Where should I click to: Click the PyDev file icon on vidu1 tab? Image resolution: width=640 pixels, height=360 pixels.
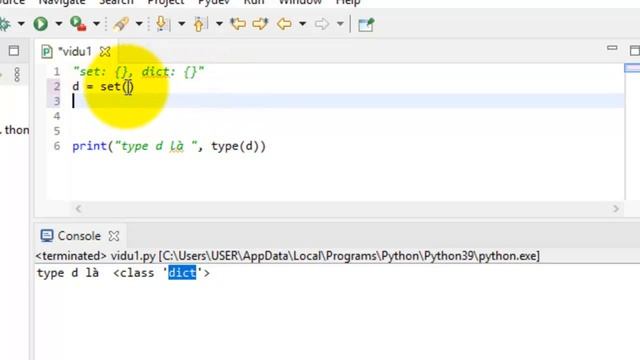(x=47, y=52)
